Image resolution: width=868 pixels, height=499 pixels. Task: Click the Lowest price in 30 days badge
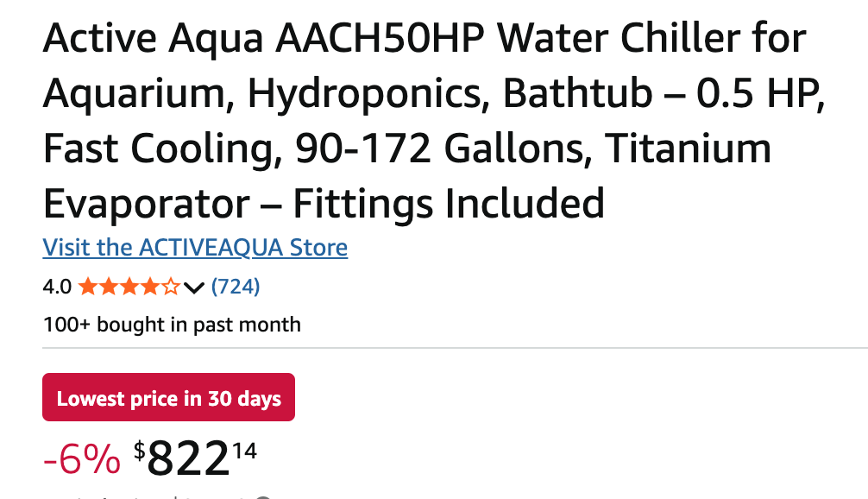168,398
